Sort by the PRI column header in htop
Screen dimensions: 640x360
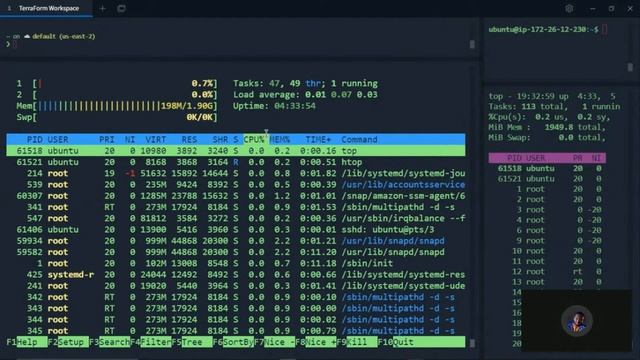tap(107, 140)
